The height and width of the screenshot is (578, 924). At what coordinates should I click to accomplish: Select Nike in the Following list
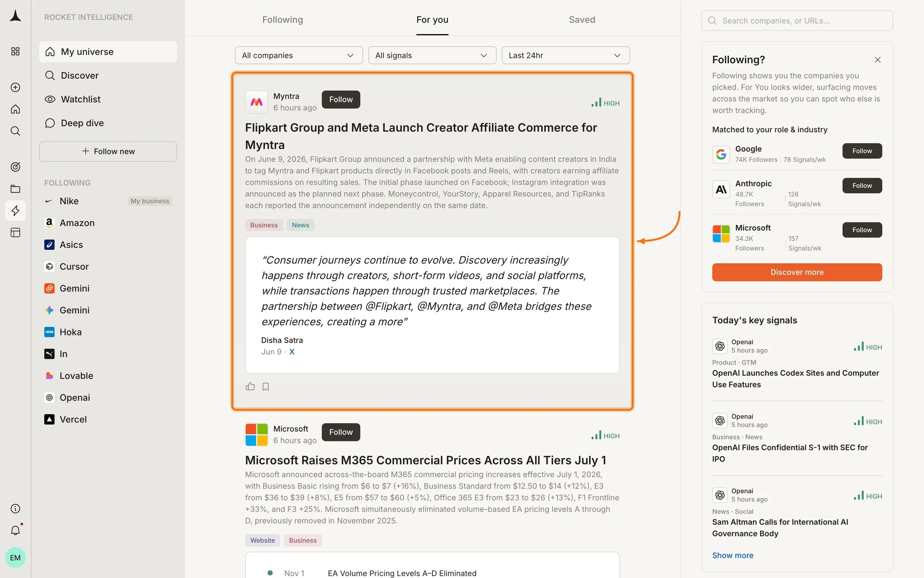coord(108,201)
